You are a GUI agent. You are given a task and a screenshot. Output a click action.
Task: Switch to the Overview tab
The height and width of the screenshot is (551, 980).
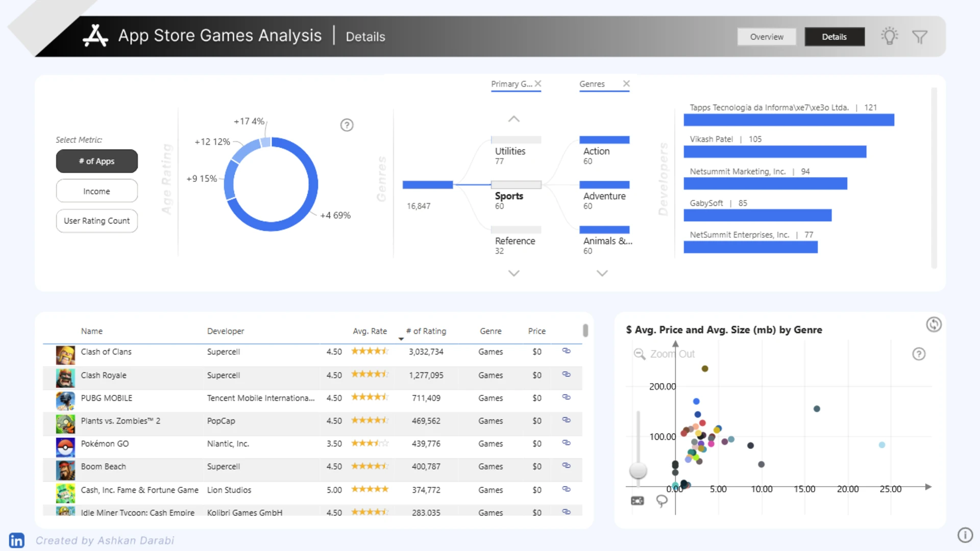(767, 37)
